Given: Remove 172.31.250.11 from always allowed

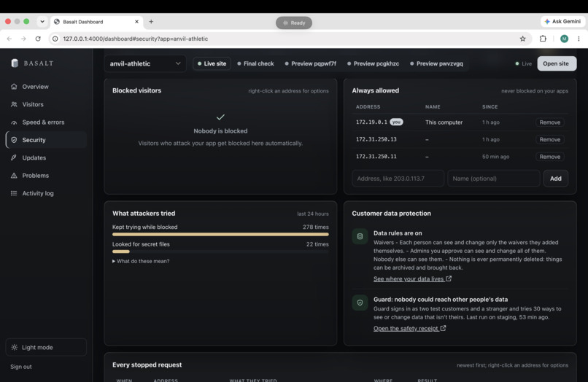Looking at the screenshot, I should pyautogui.click(x=550, y=157).
